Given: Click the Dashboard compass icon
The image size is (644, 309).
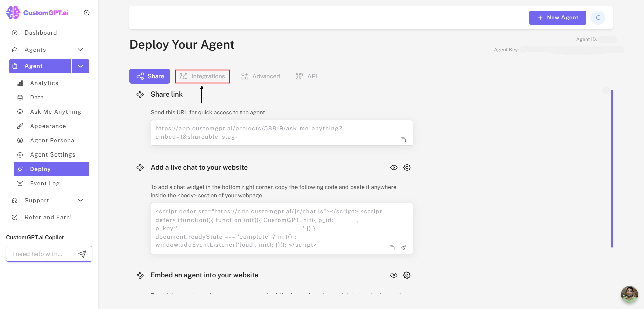Looking at the screenshot, I should point(15,33).
